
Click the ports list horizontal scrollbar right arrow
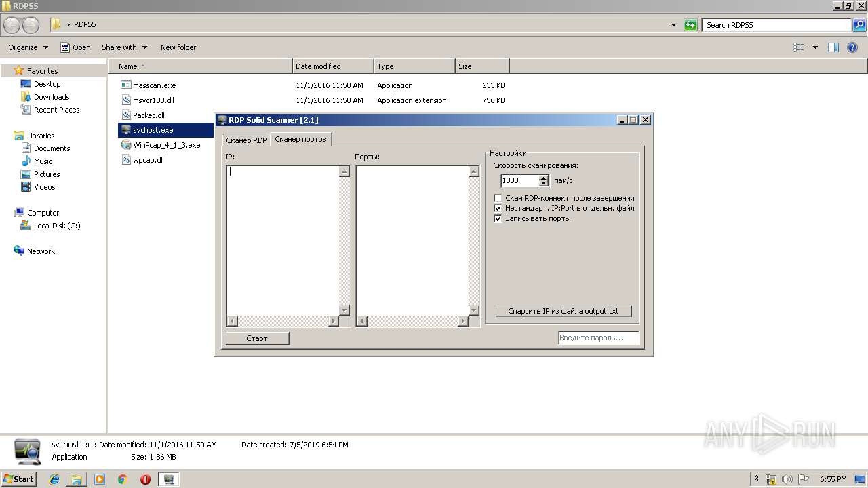pyautogui.click(x=463, y=321)
